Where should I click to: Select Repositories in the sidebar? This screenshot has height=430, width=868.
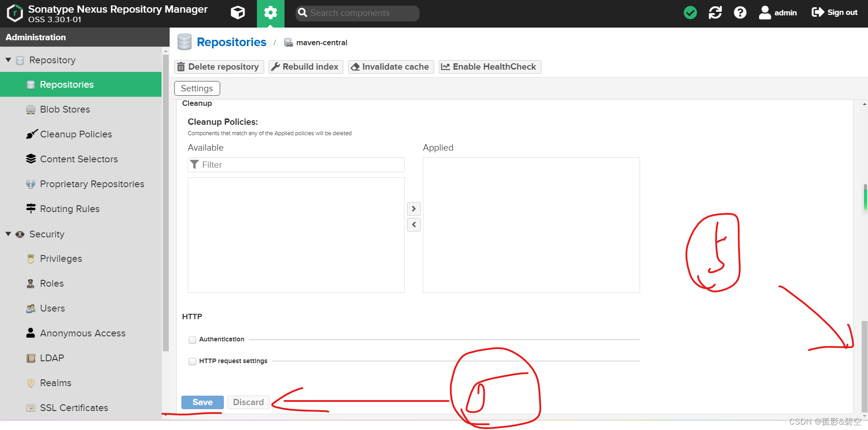pos(81,85)
